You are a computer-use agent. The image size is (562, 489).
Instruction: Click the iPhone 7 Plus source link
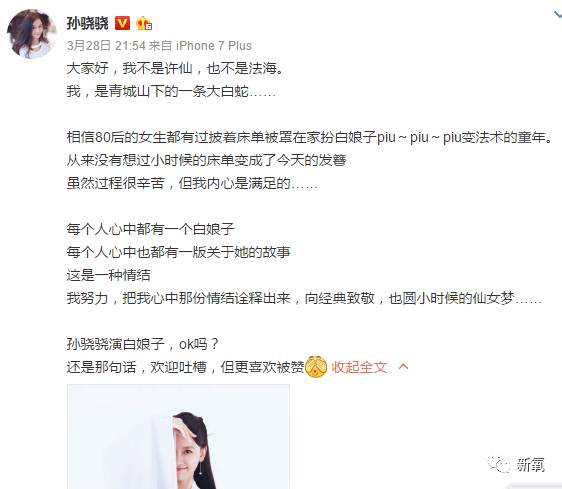coord(214,46)
